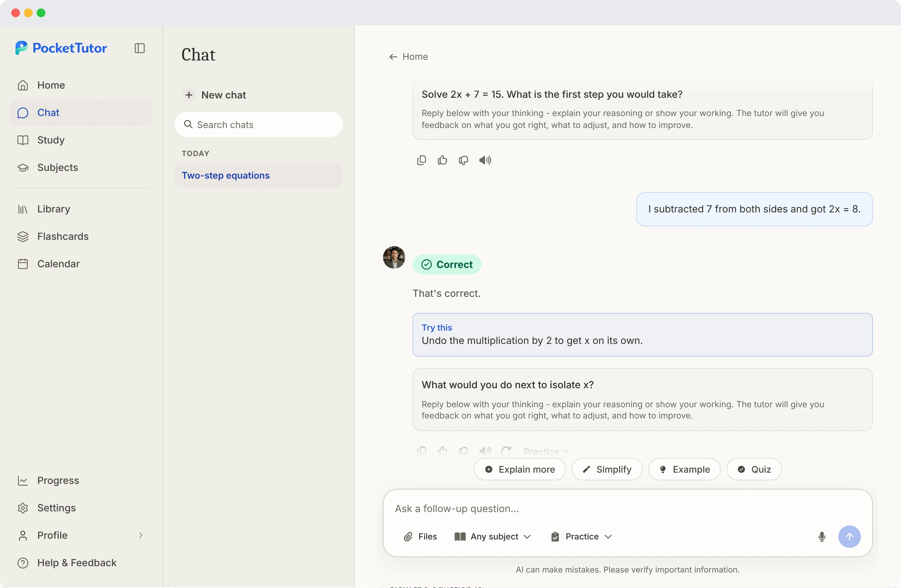Click the Quiz button
This screenshot has width=901, height=588.
[754, 469]
